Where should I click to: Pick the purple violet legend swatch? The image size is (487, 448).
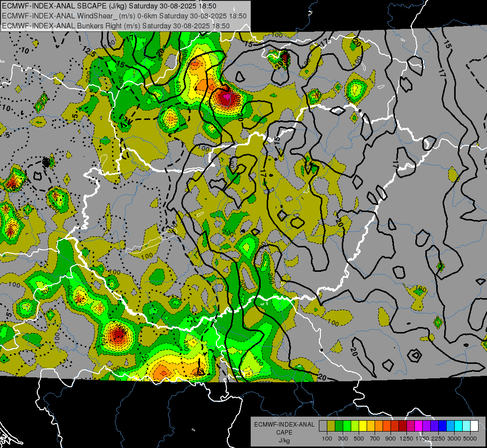point(426,426)
